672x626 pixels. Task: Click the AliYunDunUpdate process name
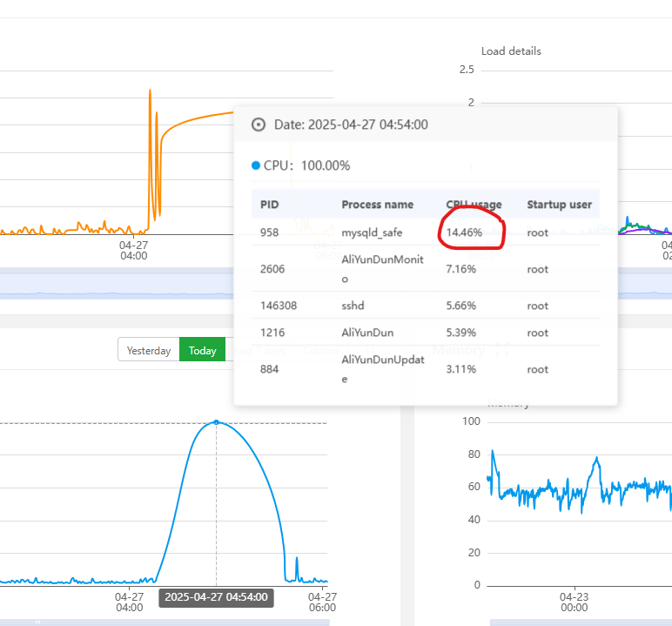[383, 369]
